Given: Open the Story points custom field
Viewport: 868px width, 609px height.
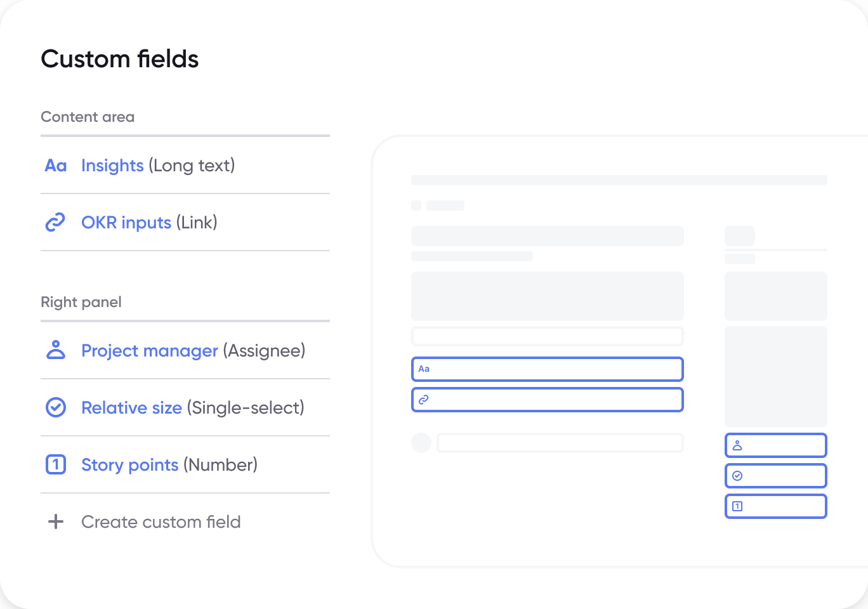Looking at the screenshot, I should point(129,464).
